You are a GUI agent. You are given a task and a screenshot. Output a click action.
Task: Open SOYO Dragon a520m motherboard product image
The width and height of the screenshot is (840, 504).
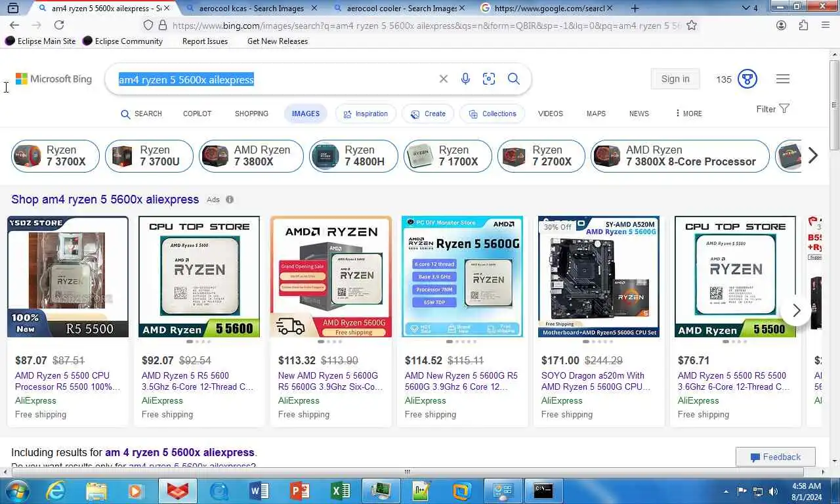(598, 276)
